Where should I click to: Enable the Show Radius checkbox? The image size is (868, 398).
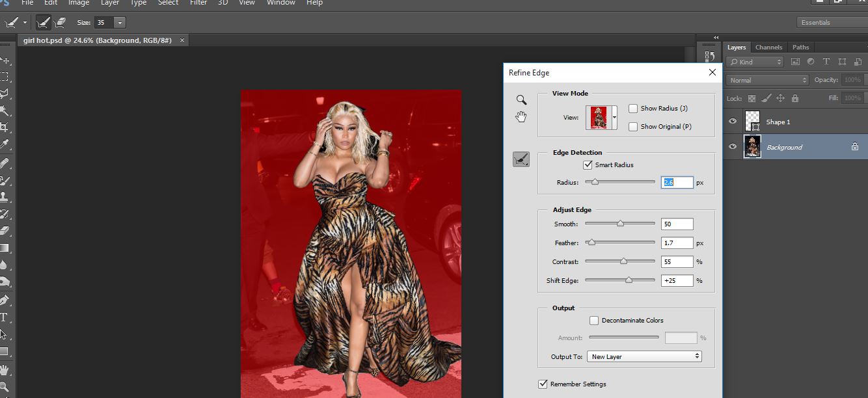pos(633,109)
